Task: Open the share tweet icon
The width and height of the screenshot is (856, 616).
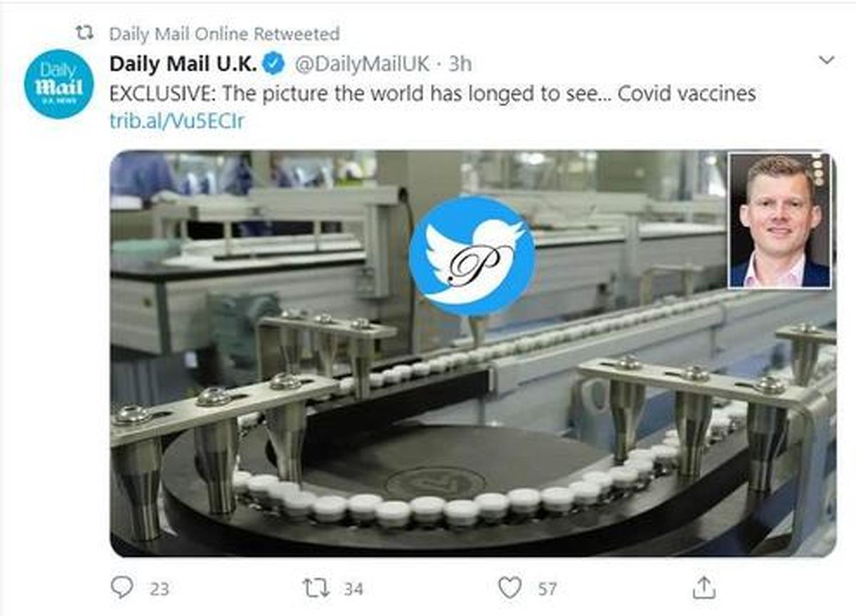Action: point(704,588)
